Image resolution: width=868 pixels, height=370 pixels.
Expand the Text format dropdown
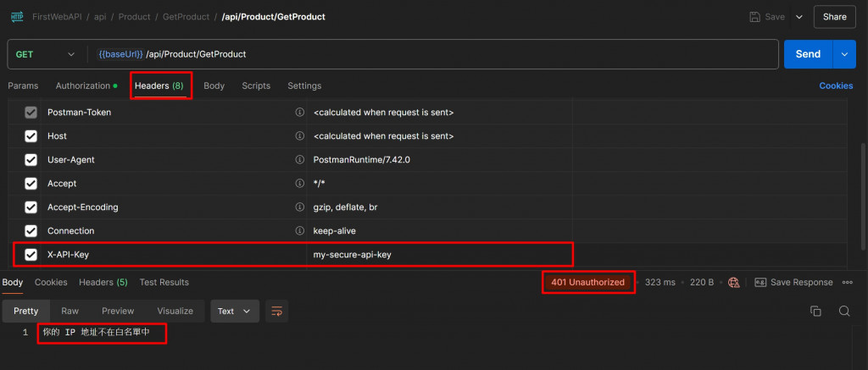pos(235,311)
